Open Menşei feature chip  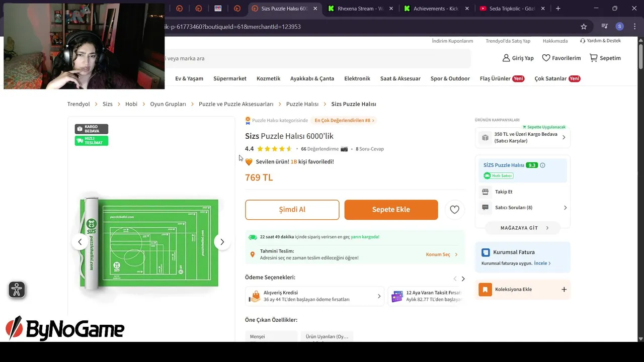pyautogui.click(x=271, y=336)
